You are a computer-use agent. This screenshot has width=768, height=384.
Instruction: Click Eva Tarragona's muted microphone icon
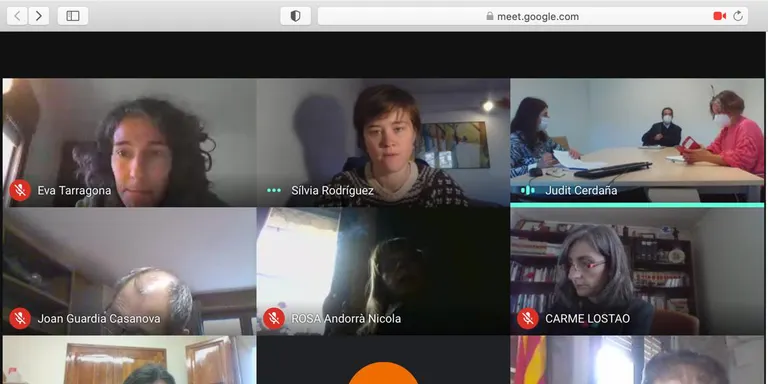pos(20,191)
